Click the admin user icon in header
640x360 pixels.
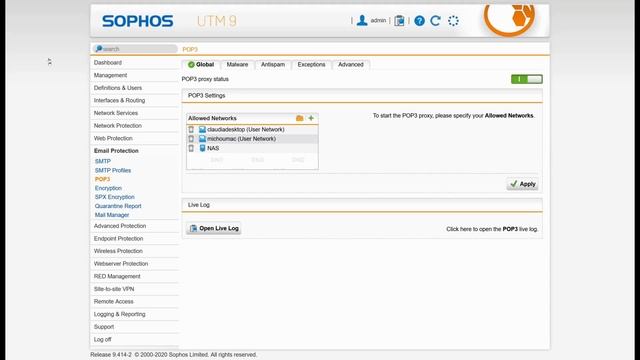[x=362, y=20]
